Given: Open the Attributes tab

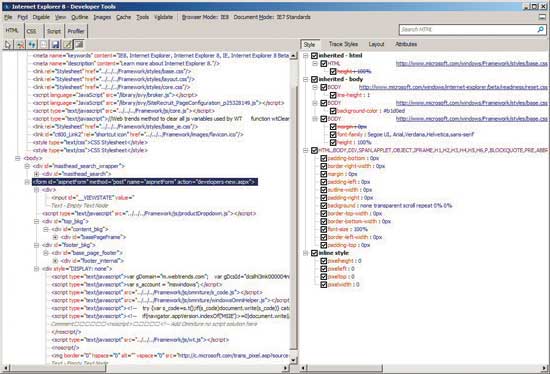Looking at the screenshot, I should pos(406,44).
